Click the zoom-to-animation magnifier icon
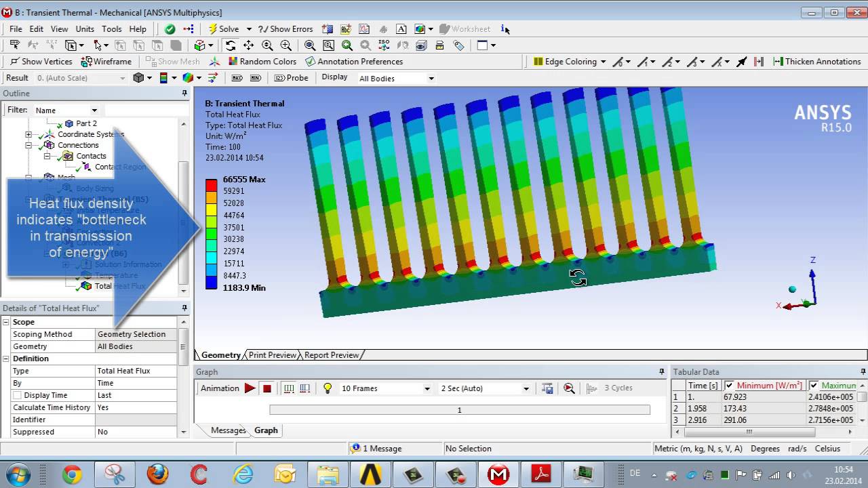 click(x=569, y=388)
